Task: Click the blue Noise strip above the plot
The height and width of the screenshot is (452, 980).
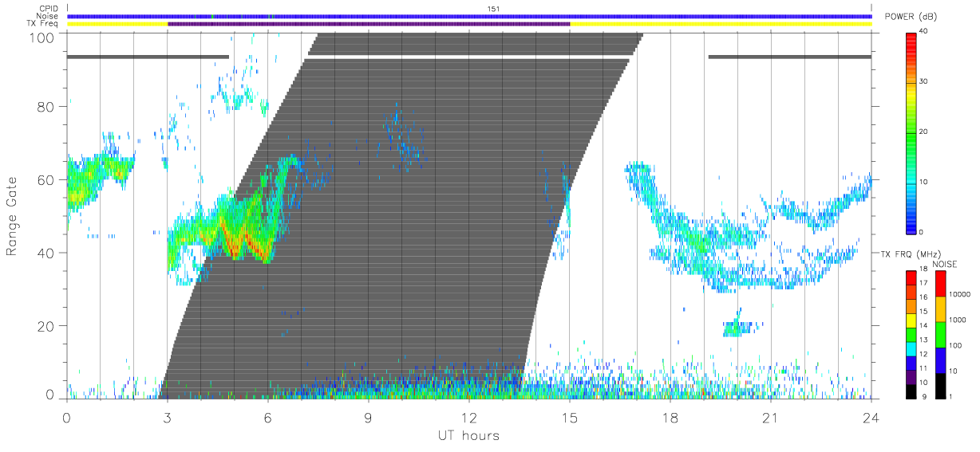Action: coord(469,16)
